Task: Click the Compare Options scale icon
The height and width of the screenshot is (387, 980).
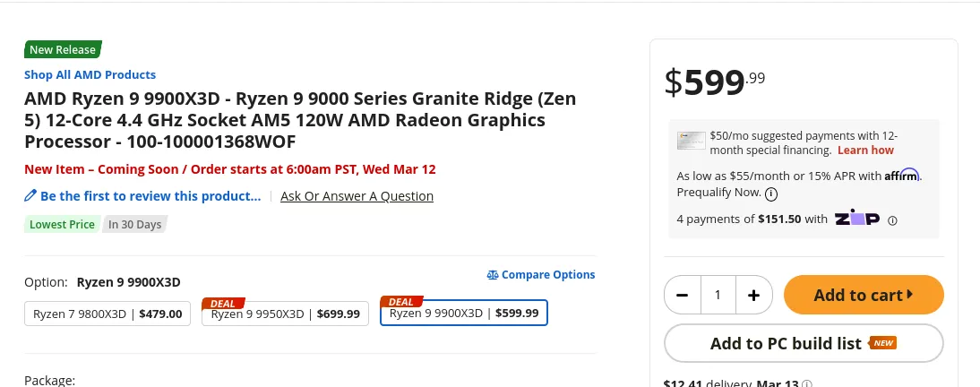Action: (493, 274)
